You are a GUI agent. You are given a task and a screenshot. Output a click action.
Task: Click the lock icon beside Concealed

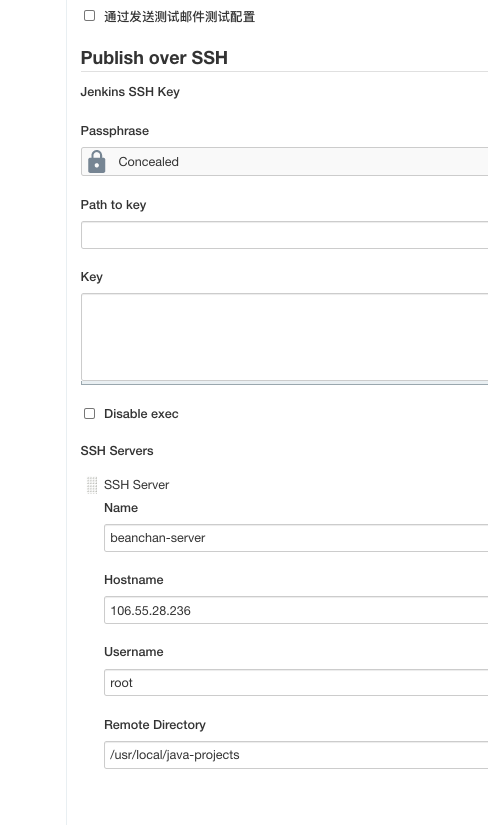[x=97, y=162]
